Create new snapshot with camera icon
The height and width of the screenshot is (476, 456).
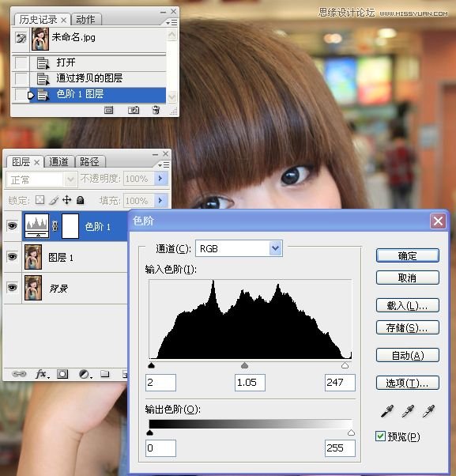tap(134, 110)
